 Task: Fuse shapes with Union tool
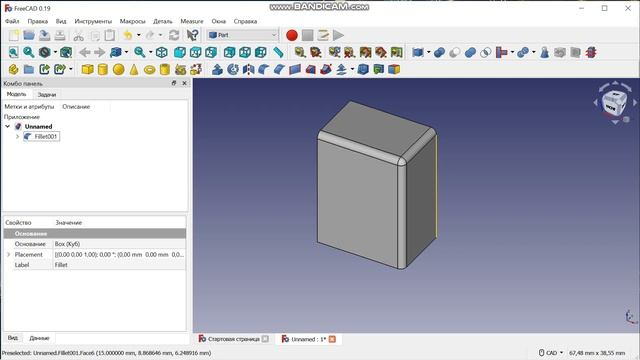coord(470,52)
